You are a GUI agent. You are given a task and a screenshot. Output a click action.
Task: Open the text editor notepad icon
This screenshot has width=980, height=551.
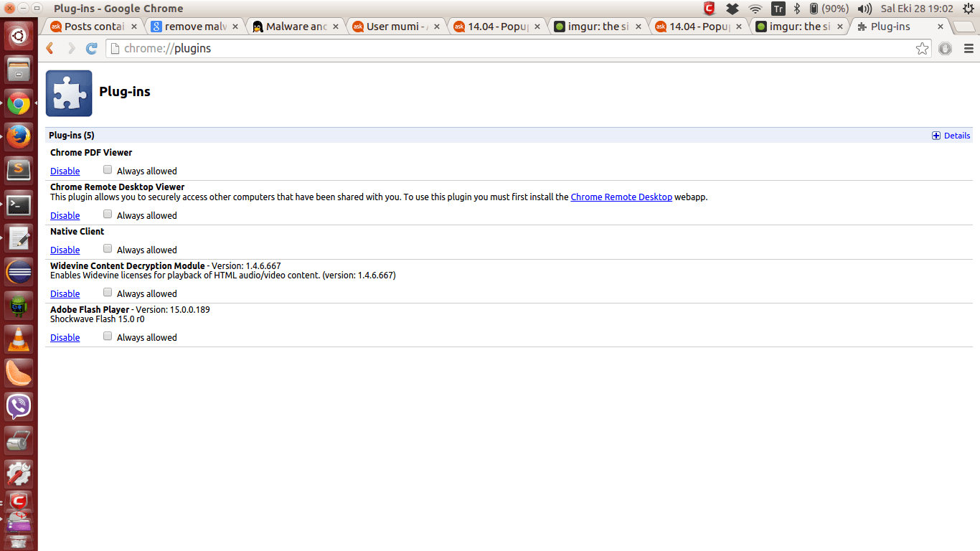pyautogui.click(x=19, y=238)
